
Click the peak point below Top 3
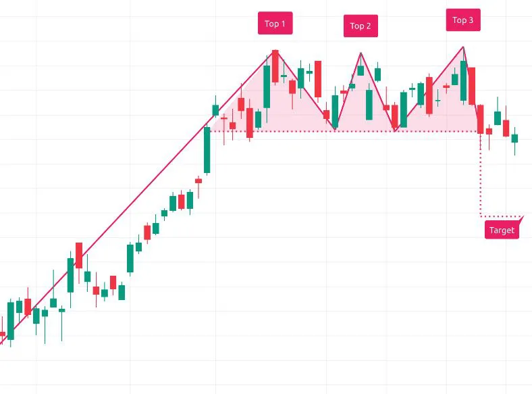(464, 47)
